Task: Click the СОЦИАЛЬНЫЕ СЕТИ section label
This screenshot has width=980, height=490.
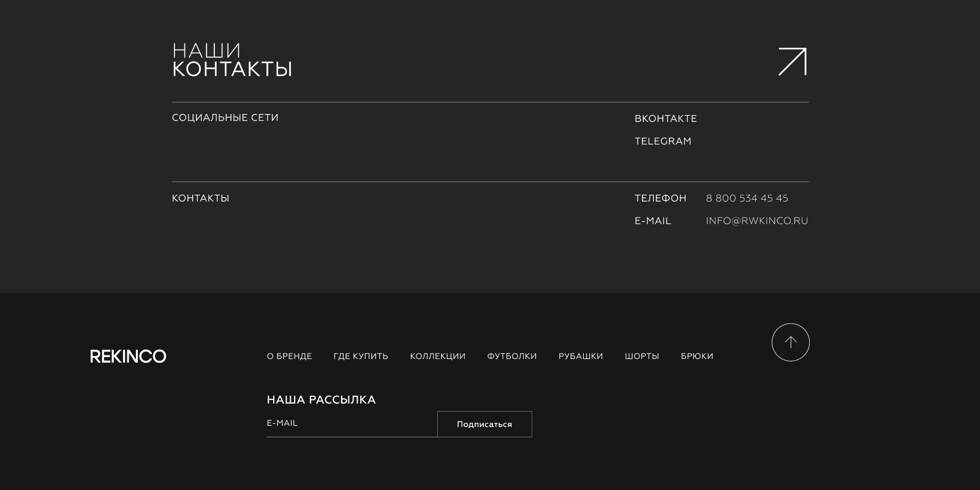Action: click(x=225, y=118)
